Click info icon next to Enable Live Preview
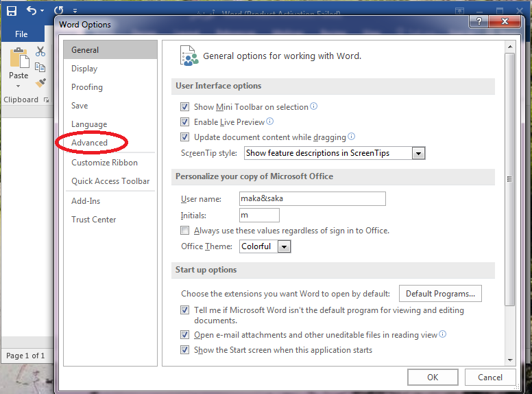532x394 pixels. pyautogui.click(x=269, y=121)
